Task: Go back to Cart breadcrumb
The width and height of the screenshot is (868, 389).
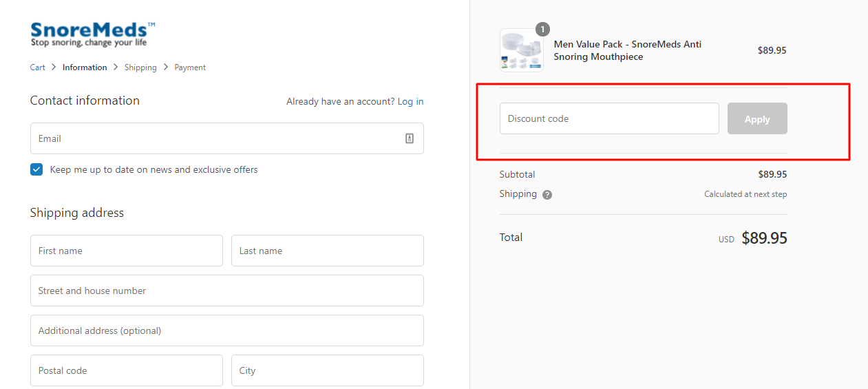Action: 38,67
